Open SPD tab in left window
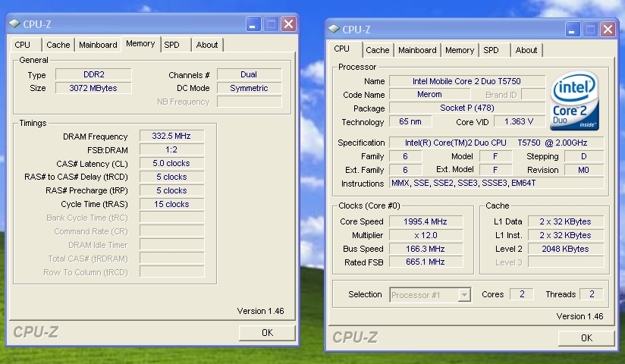The image size is (625, 364). tap(171, 45)
